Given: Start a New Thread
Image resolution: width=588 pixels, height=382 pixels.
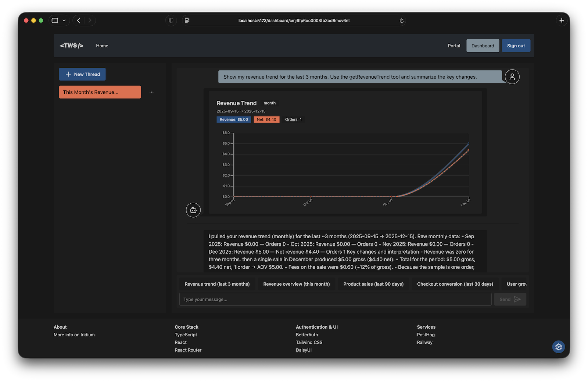Looking at the screenshot, I should coord(82,74).
